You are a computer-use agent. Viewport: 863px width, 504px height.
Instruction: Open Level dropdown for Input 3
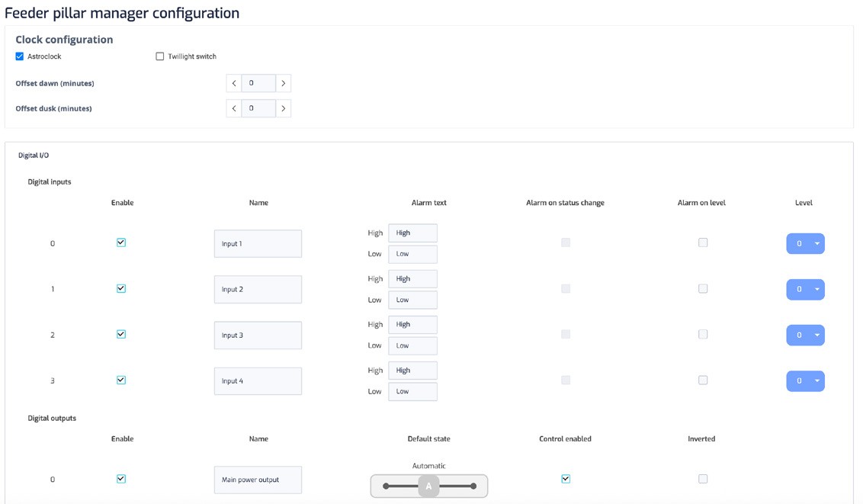[x=805, y=335]
